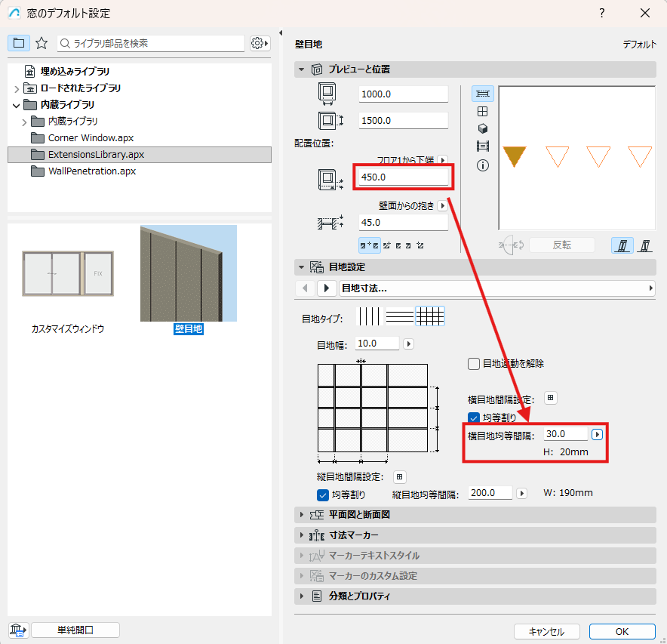Open library settings gear icon

(260, 43)
